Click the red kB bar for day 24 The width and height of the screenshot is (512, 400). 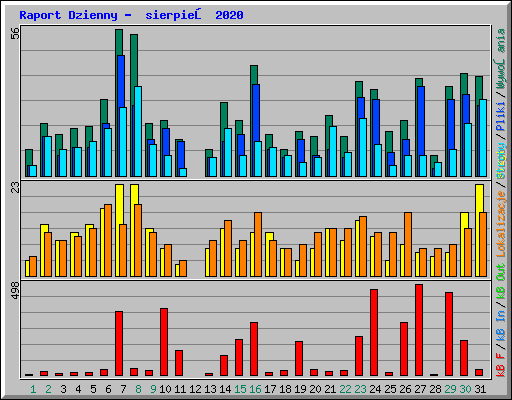[x=374, y=333]
